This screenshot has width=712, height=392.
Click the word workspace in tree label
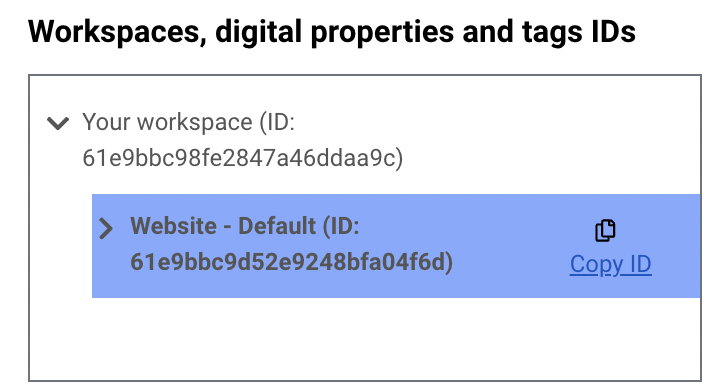tap(195, 123)
